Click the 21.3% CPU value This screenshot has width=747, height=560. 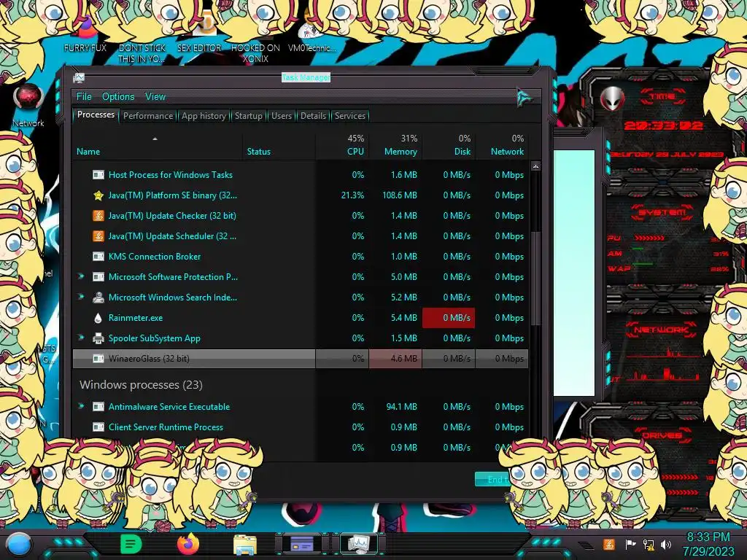352,195
